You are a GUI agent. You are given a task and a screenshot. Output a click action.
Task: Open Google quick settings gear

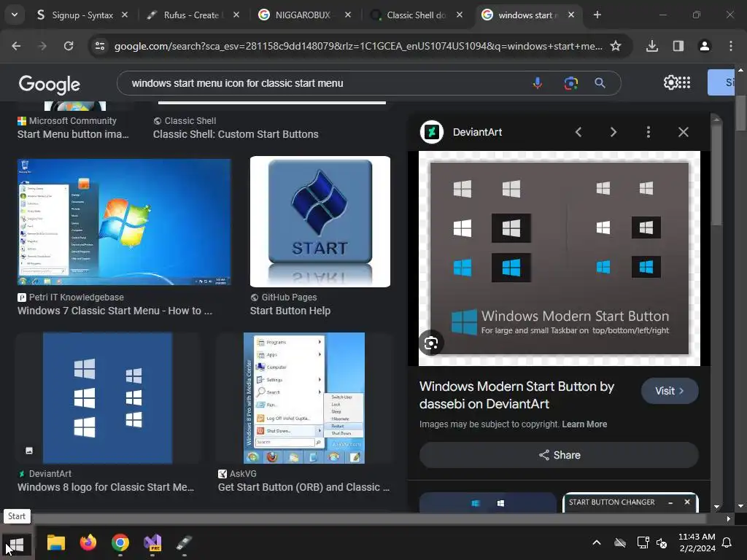(670, 83)
